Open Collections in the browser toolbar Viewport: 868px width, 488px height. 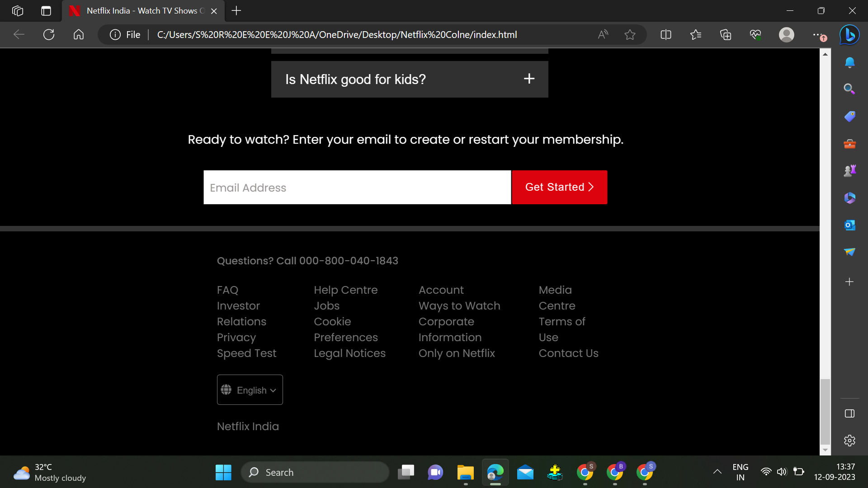[726, 34]
